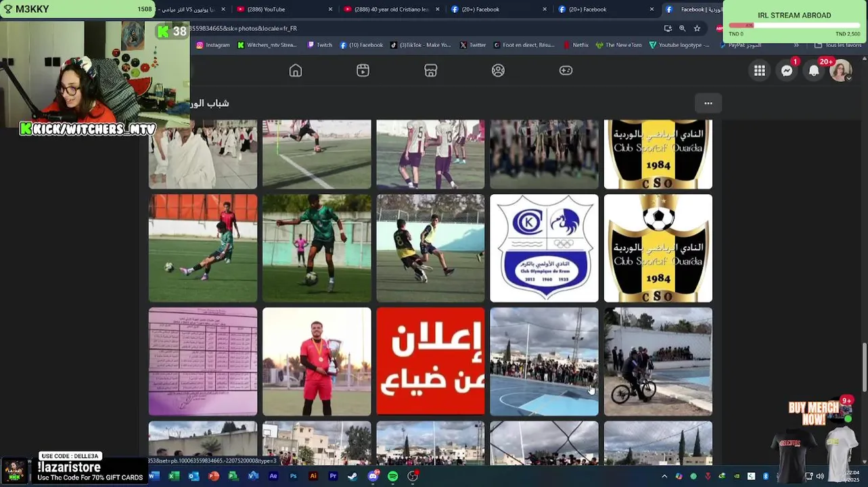Open Premiere Pro from the taskbar
Image resolution: width=868 pixels, height=487 pixels.
(x=333, y=476)
